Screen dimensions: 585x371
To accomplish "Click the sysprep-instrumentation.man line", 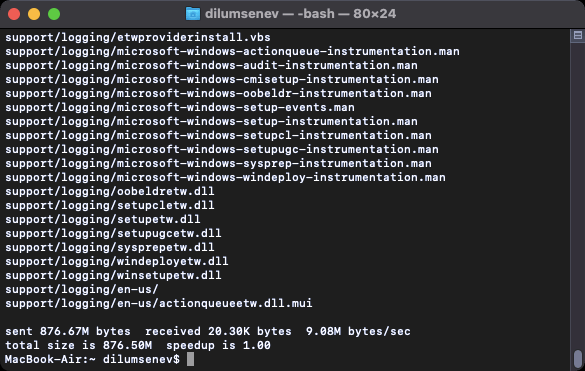I will (218, 163).
